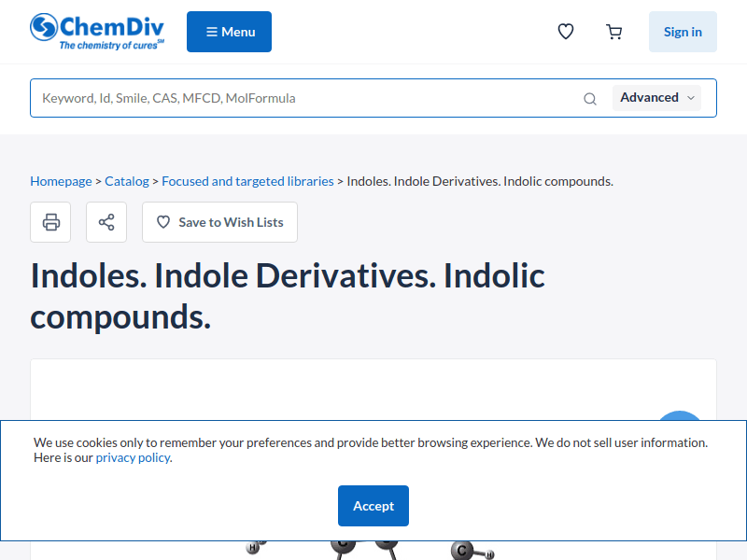
Task: Click the ChemDiv logo
Action: (97, 32)
